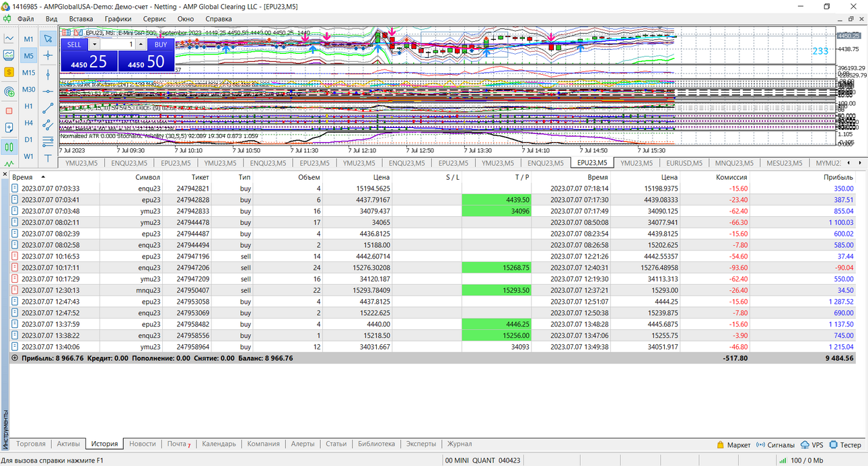Switch chart timeframe to M15

(29, 73)
